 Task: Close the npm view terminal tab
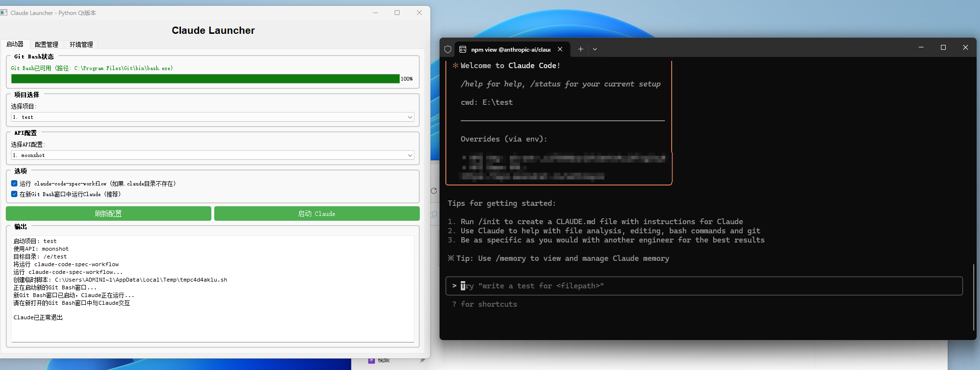(560, 49)
